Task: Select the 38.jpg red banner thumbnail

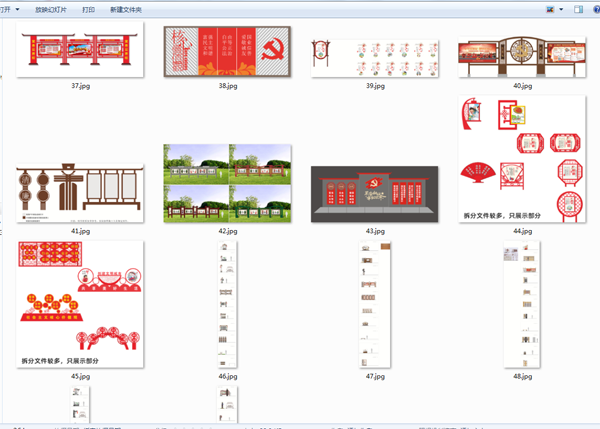Action: click(228, 52)
